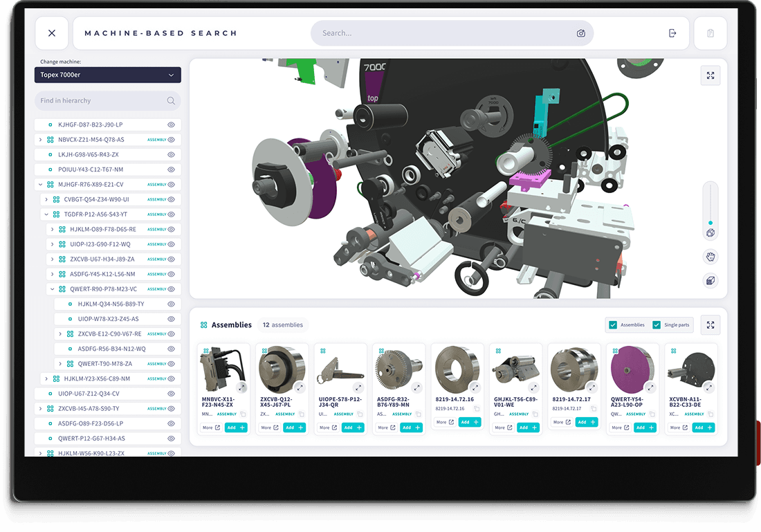Viewport: 761px width, 532px height.
Task: Uncheck the Assemblies filter checkbox
Action: [x=613, y=324]
